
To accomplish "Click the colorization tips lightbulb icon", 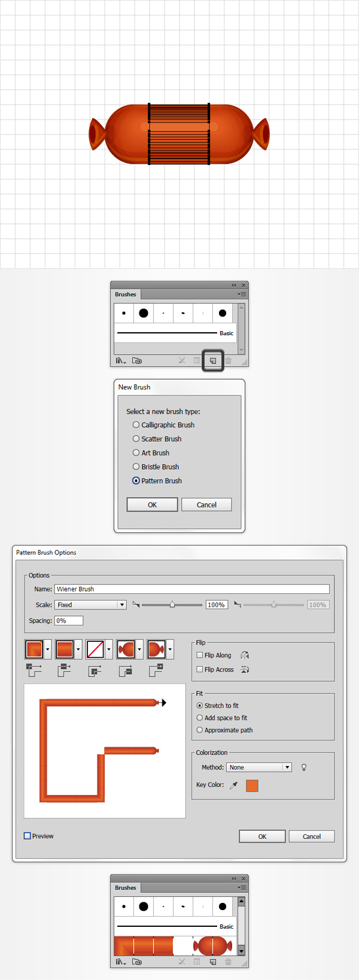I will (x=304, y=767).
